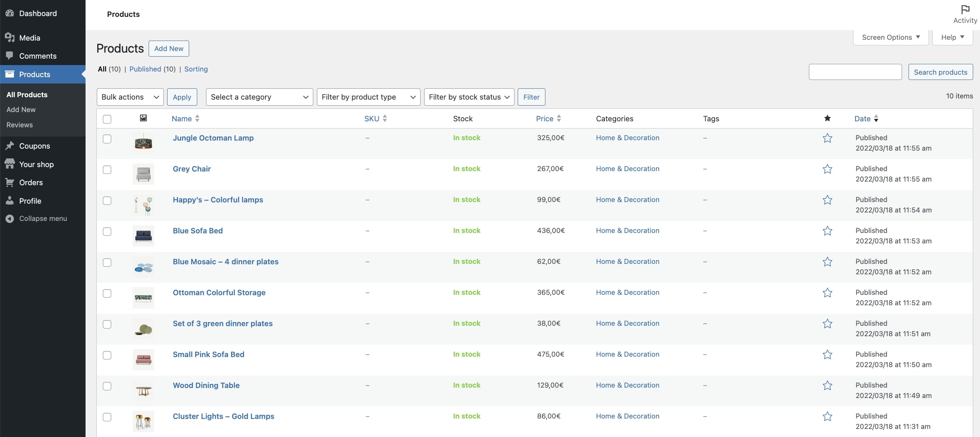This screenshot has height=437, width=980.
Task: Open Home & Decoration category for Grey Chair
Action: [x=627, y=169]
